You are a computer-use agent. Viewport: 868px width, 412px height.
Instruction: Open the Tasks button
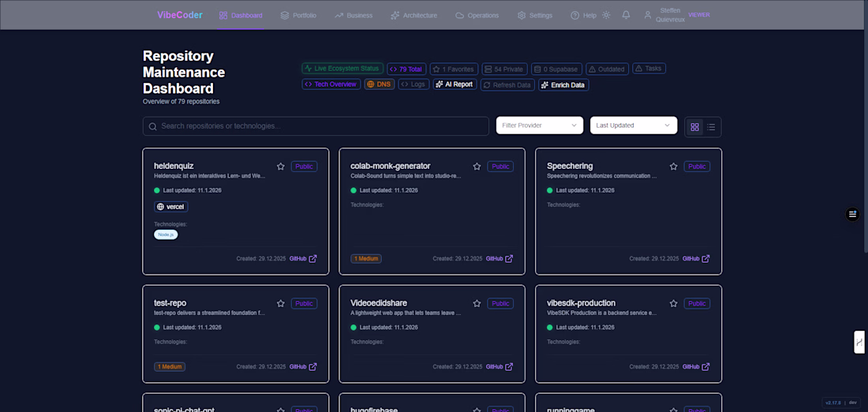[649, 69]
